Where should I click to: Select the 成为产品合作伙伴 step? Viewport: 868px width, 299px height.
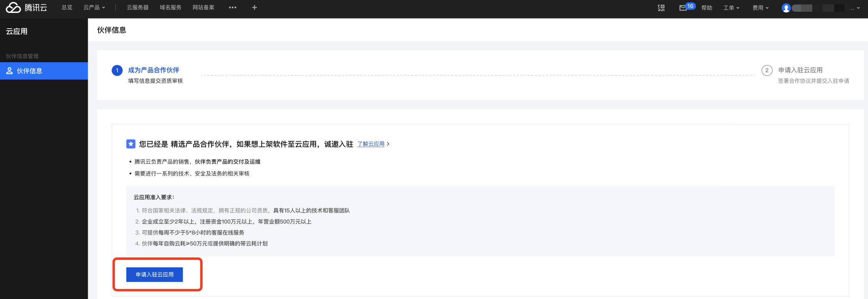pos(154,70)
